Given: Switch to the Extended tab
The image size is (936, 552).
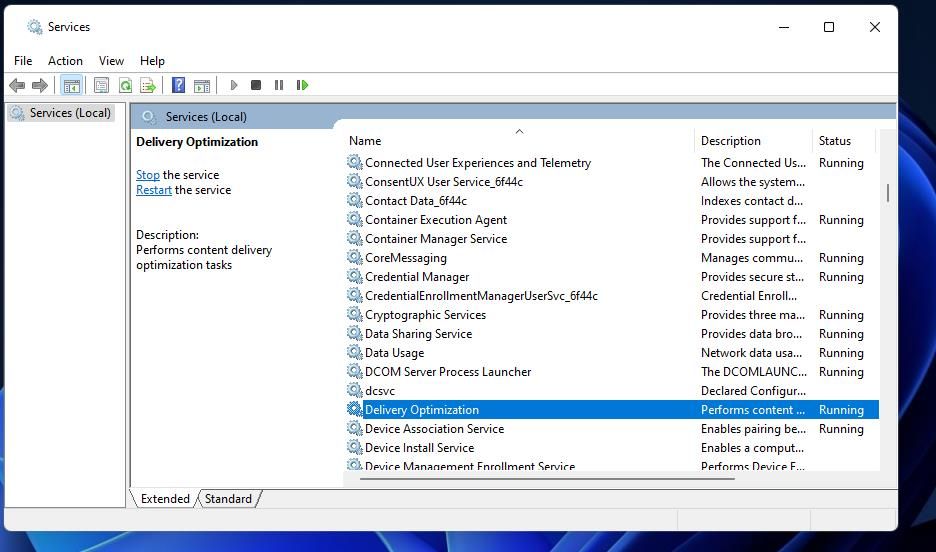Looking at the screenshot, I should 165,499.
